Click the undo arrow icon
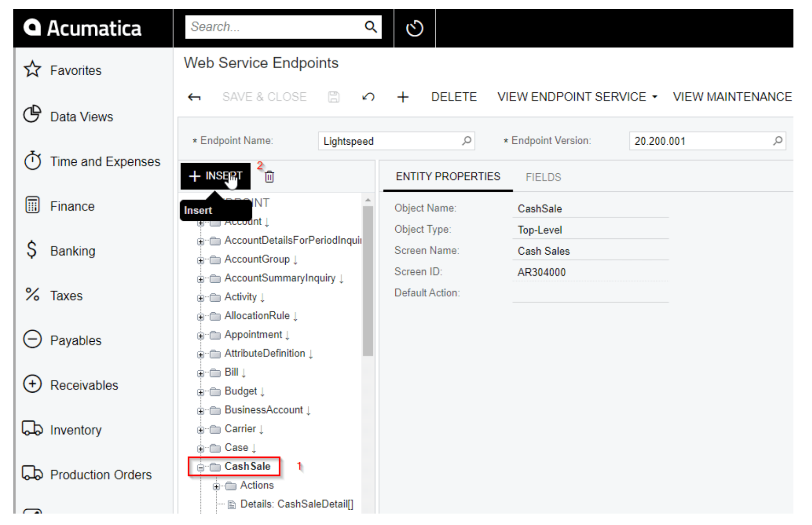 (x=368, y=97)
